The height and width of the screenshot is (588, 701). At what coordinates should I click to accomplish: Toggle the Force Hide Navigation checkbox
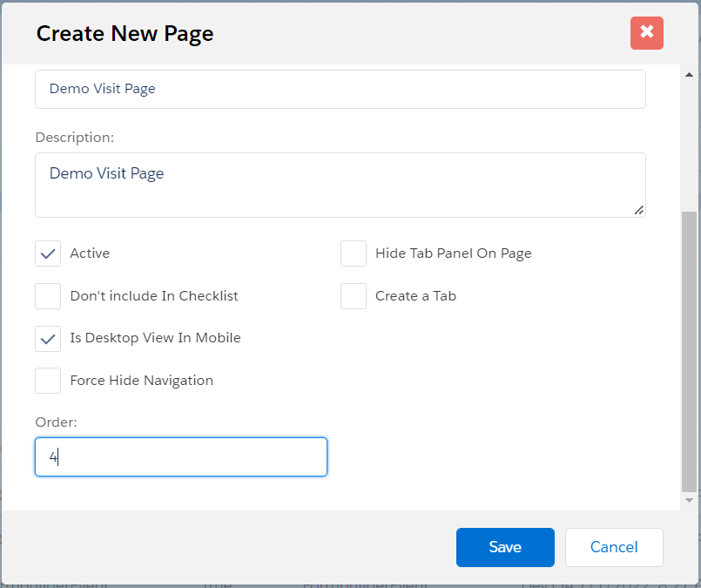tap(48, 381)
